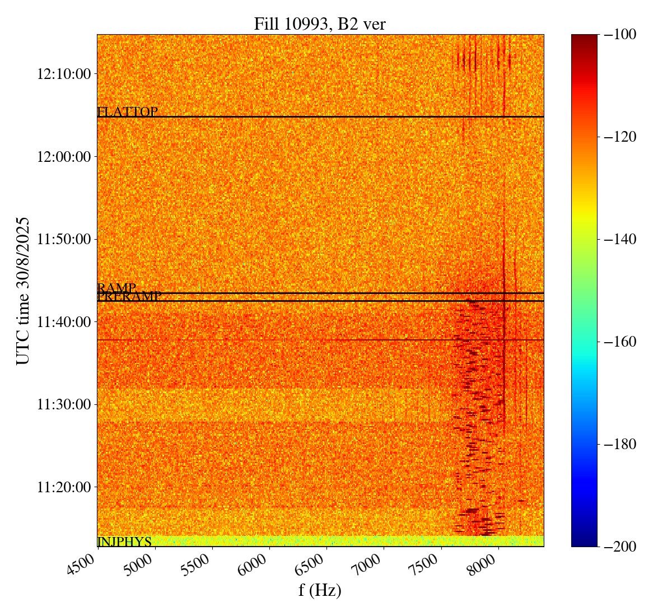This screenshot has height=616, width=672.
Task: Click the 11:50:00 time tick label
Action: pyautogui.click(x=63, y=239)
